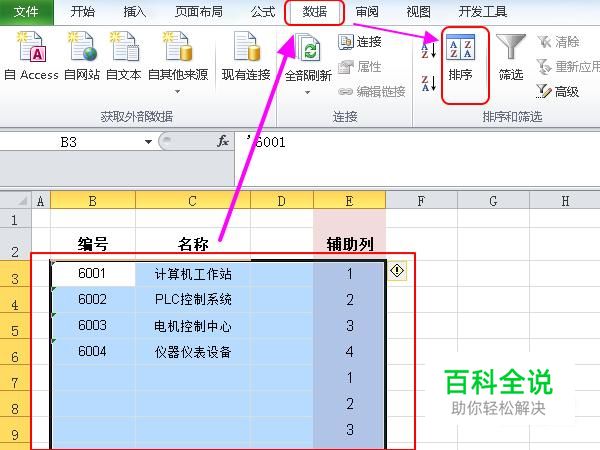600x450 pixels.
Task: Switch to the Data (数据) tab
Action: coord(315,12)
